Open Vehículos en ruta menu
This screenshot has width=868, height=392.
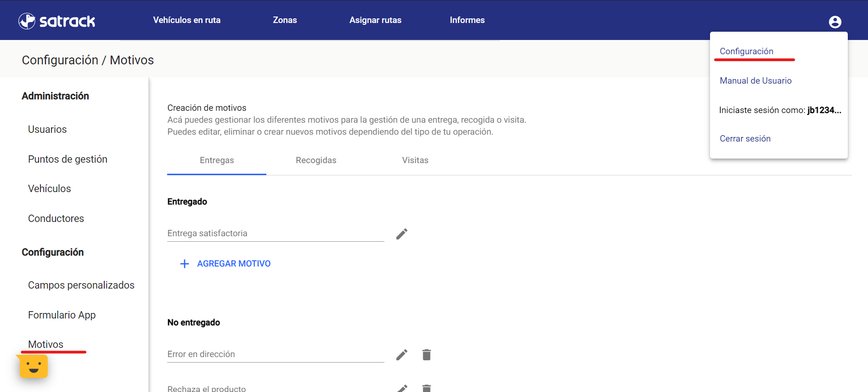187,20
